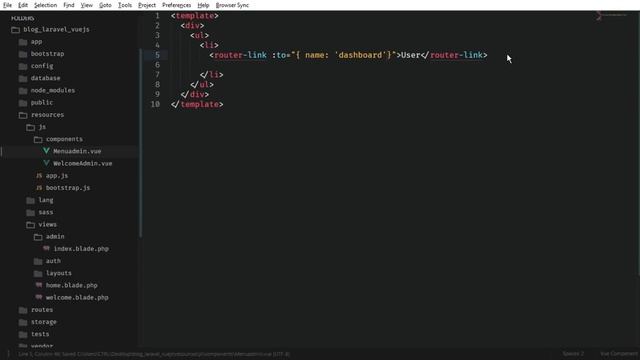This screenshot has height=360, width=640.
Task: Open the Edit menu
Action: [x=23, y=5]
